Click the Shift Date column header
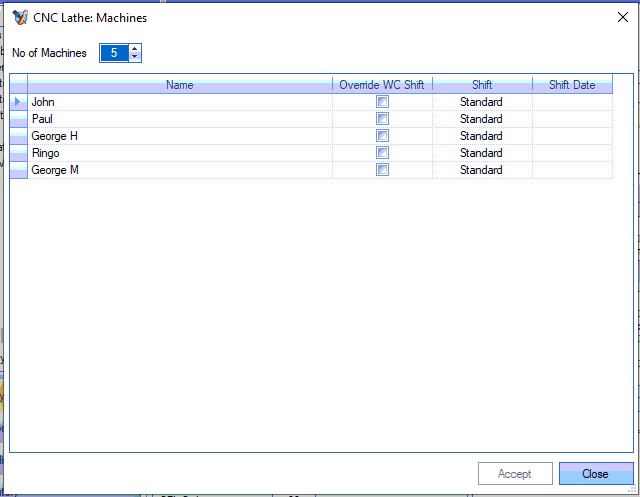The image size is (640, 497). tap(572, 85)
